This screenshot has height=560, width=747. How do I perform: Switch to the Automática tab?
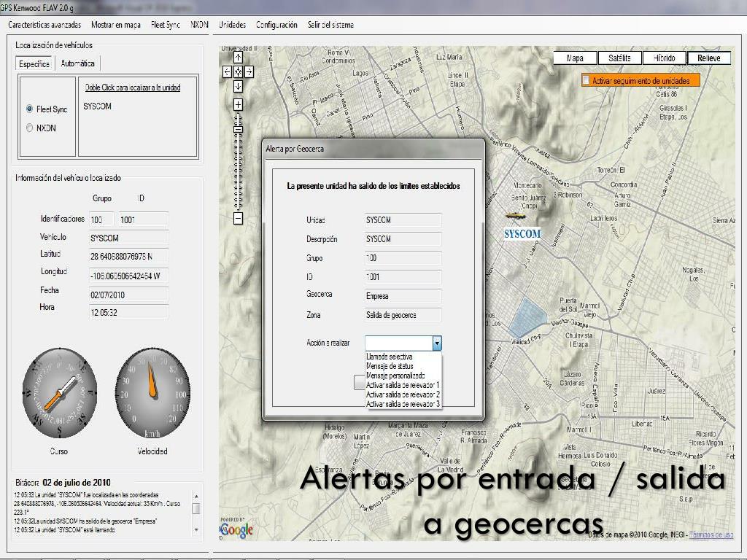(77, 63)
